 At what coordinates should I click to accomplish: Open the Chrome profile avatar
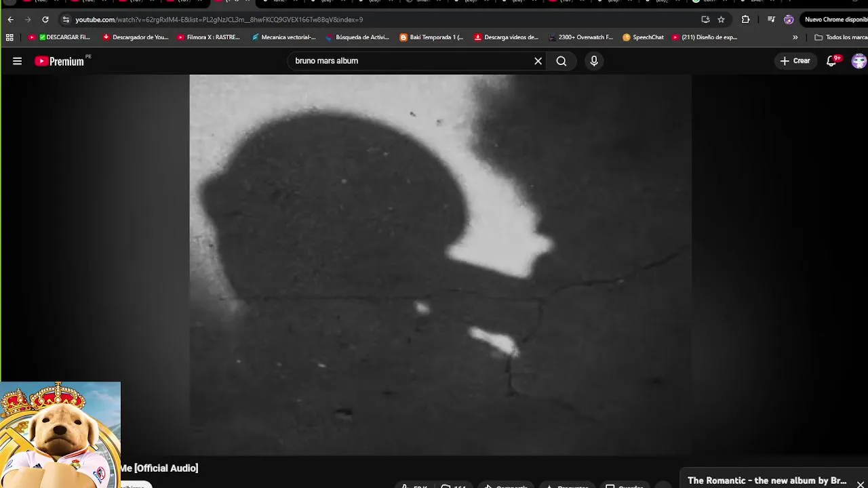coord(789,20)
